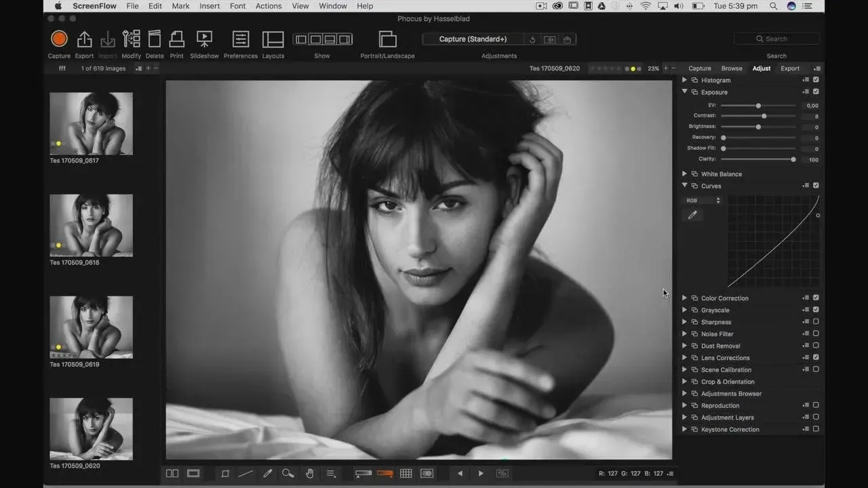Toggle the Exposure checkbox

point(816,91)
